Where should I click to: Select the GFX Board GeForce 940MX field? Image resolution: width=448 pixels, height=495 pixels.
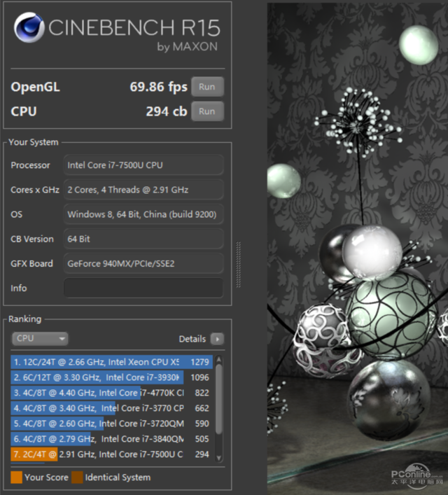coord(143,263)
